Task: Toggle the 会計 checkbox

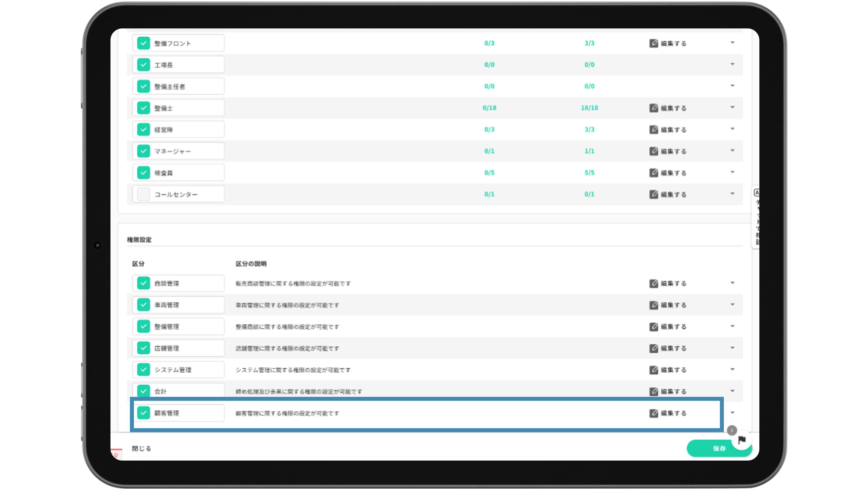Action: 144,391
